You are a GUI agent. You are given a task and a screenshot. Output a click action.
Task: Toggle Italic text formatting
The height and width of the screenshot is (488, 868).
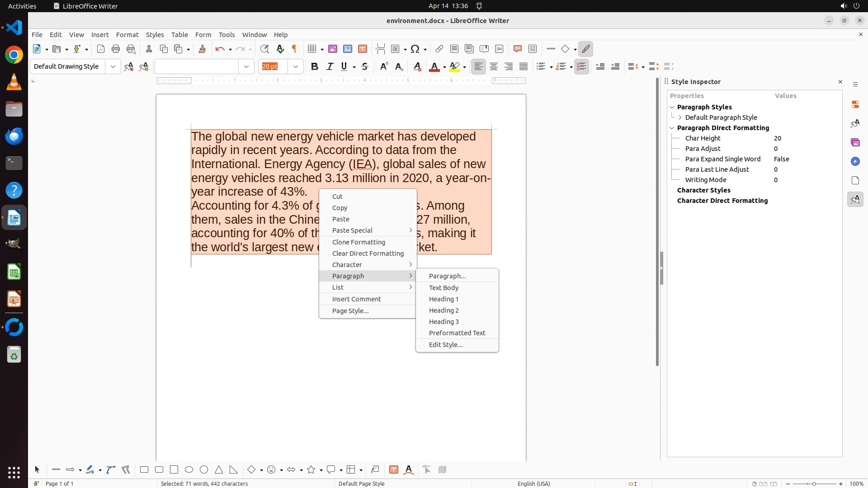pyautogui.click(x=330, y=67)
